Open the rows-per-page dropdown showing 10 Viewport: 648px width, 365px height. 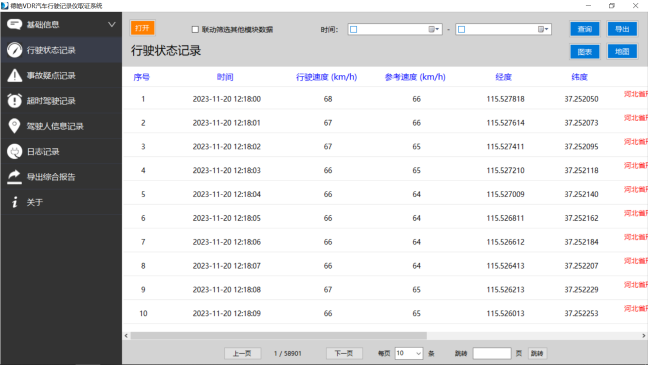pyautogui.click(x=409, y=353)
